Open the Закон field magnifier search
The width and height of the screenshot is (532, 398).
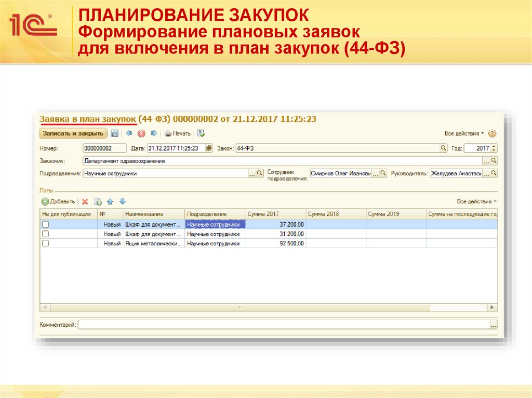click(443, 148)
